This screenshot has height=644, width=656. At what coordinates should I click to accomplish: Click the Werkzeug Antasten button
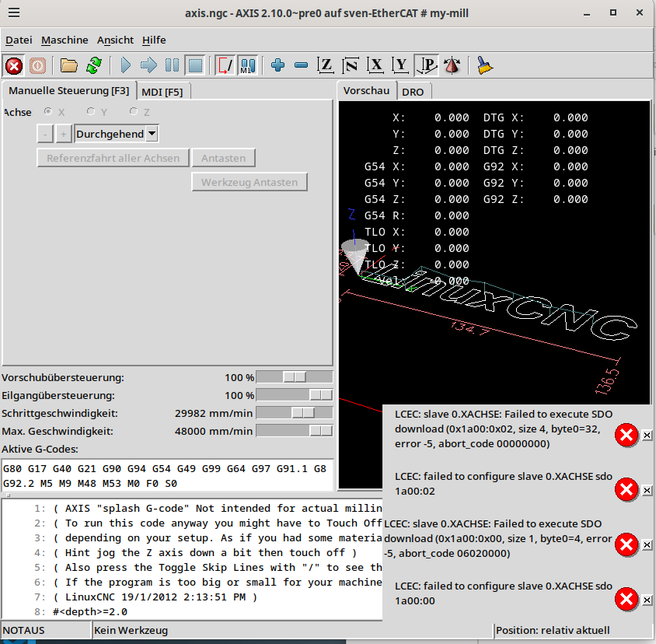249,182
